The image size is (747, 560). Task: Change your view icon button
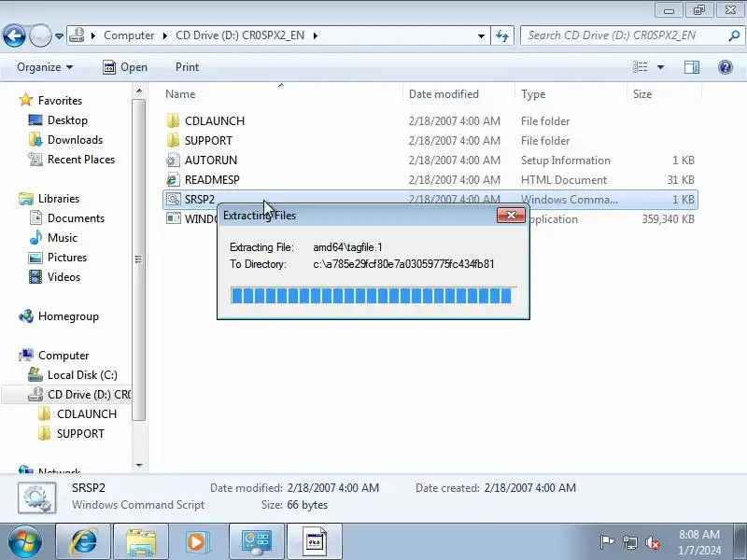pyautogui.click(x=641, y=67)
